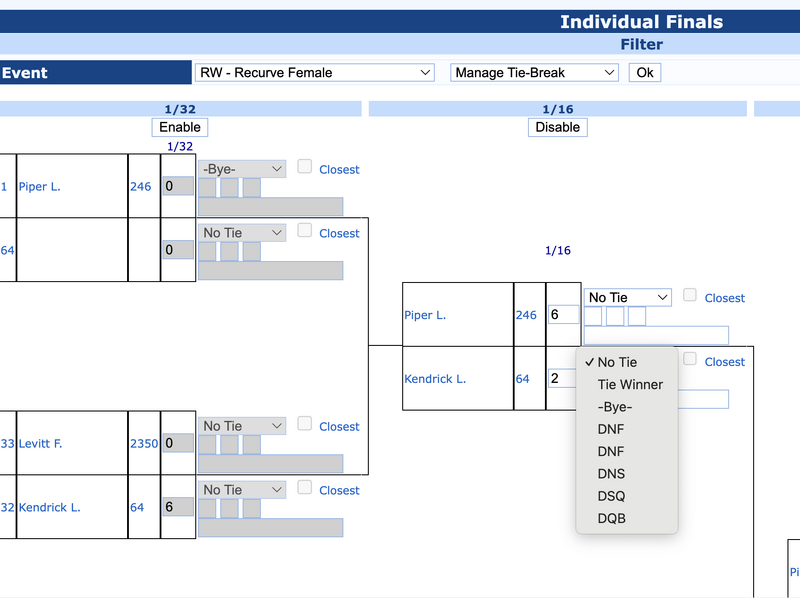
Task: Select No Tie in the open dropdown list
Action: click(627, 362)
